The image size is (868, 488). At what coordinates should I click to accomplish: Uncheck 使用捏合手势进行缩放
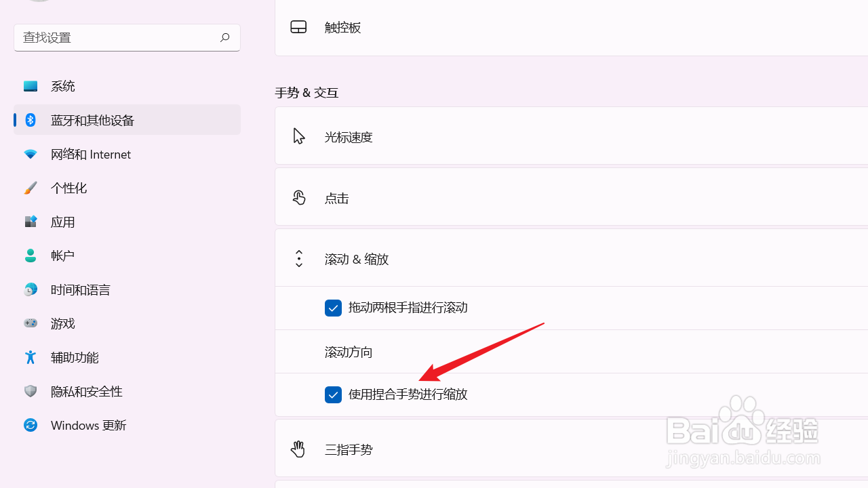coord(333,394)
